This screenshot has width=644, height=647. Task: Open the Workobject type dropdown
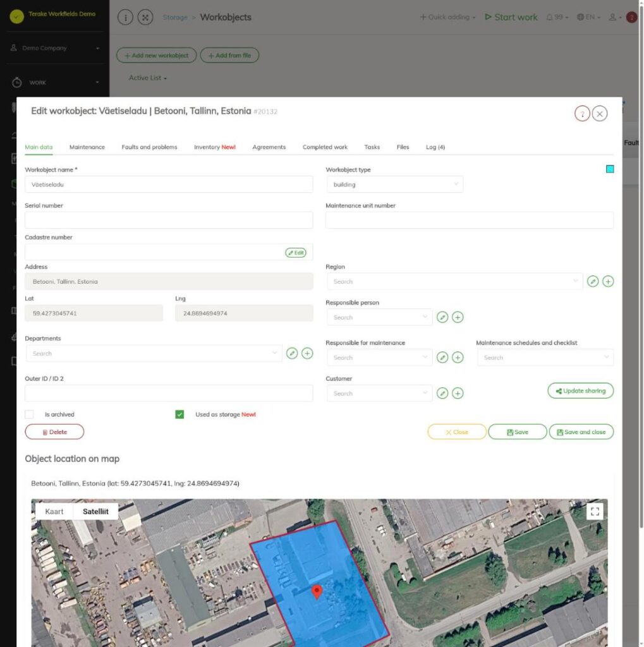(395, 184)
